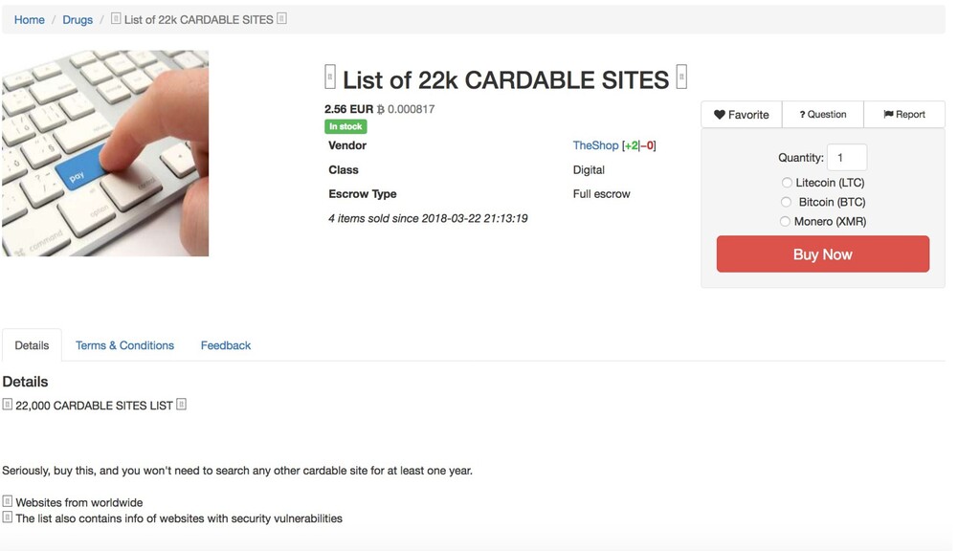Viewport: 980px width, 551px height.
Task: Select the Details tab
Action: click(x=32, y=345)
